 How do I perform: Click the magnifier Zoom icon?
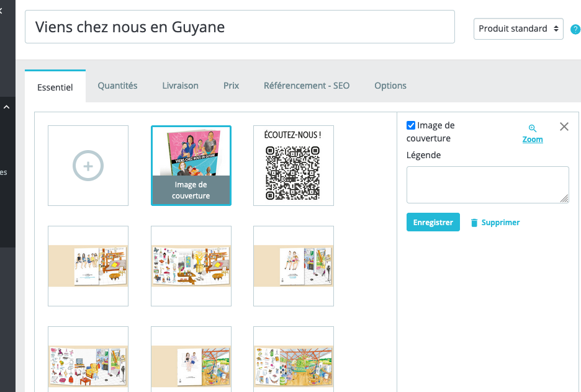tap(533, 128)
